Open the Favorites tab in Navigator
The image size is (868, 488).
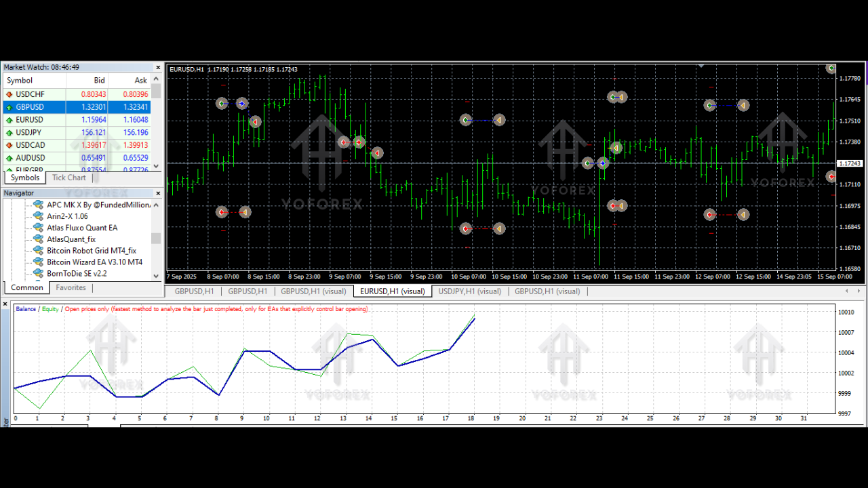tap(71, 287)
